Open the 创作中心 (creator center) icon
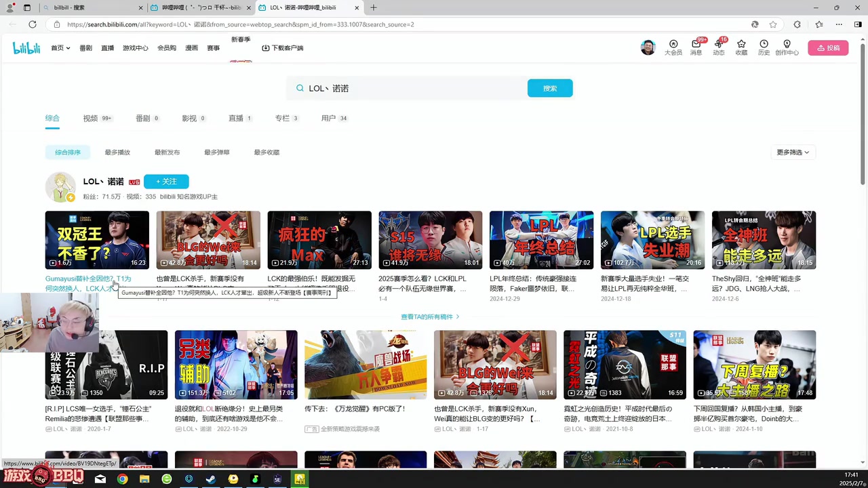868x488 pixels. coord(787,47)
